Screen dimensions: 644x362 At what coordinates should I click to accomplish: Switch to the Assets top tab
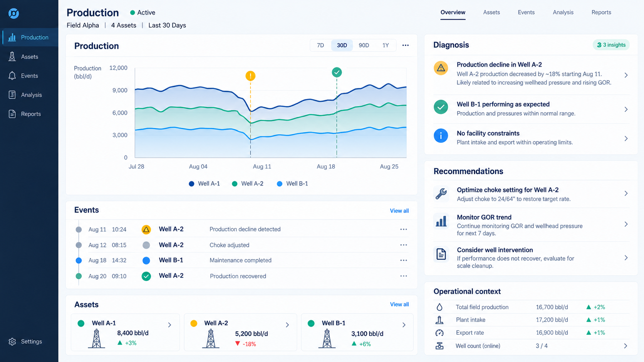tap(491, 12)
